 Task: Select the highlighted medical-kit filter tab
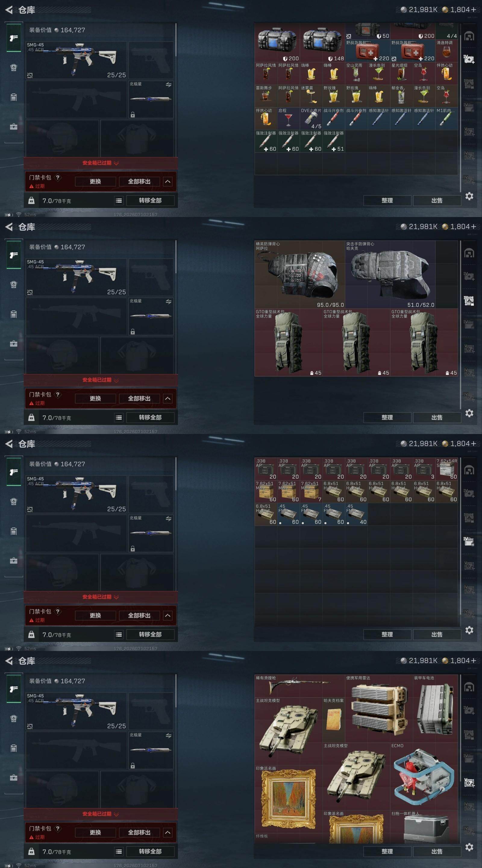coord(469,59)
